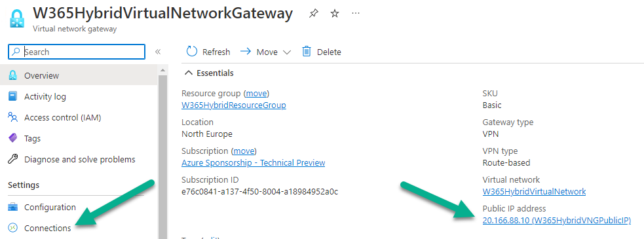644x239 pixels.
Task: Open the Move dropdown chevron
Action: point(287,52)
